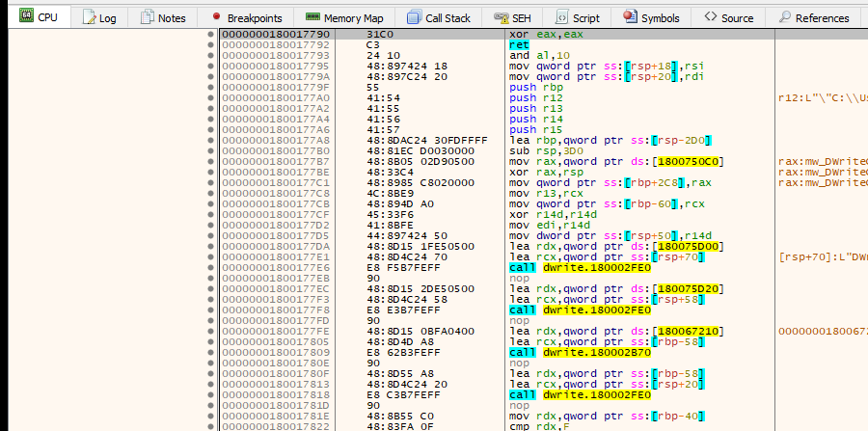Click highlighted address 180067210 in lea rdx

pyautogui.click(x=690, y=332)
